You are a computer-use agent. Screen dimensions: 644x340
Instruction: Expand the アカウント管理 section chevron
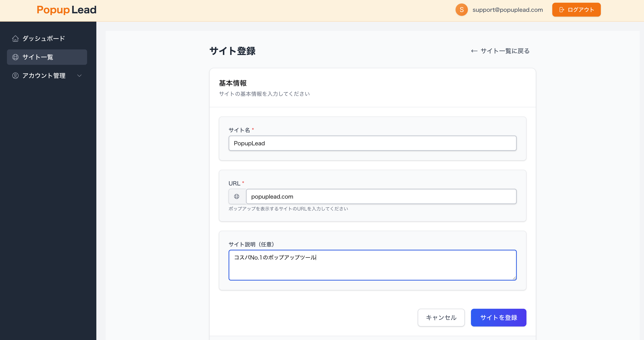click(80, 76)
